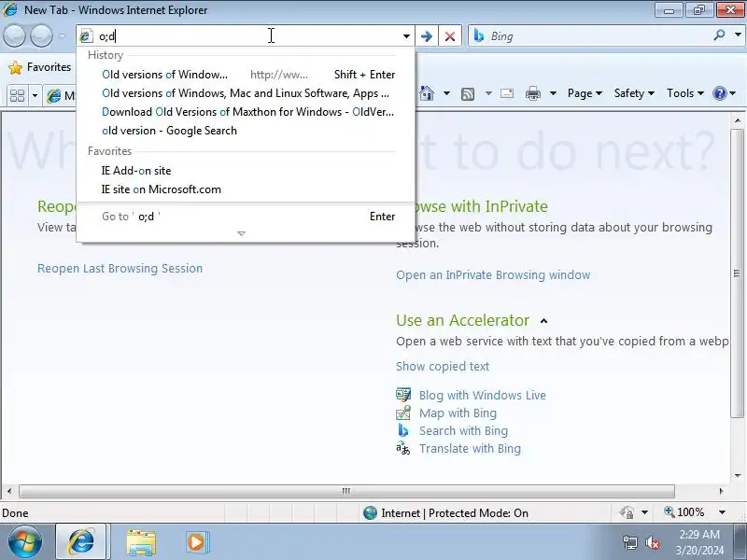Click the Print icon

coord(532,94)
